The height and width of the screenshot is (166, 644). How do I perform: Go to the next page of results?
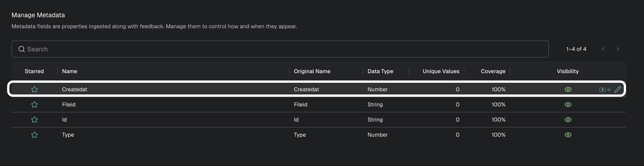point(618,49)
